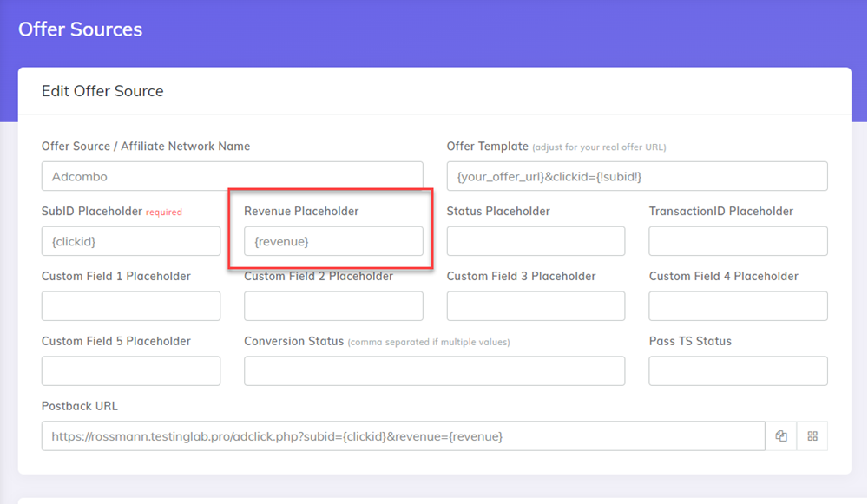The image size is (868, 504).
Task: Select the SubID Placeholder field containing {clickid}
Action: tap(130, 241)
